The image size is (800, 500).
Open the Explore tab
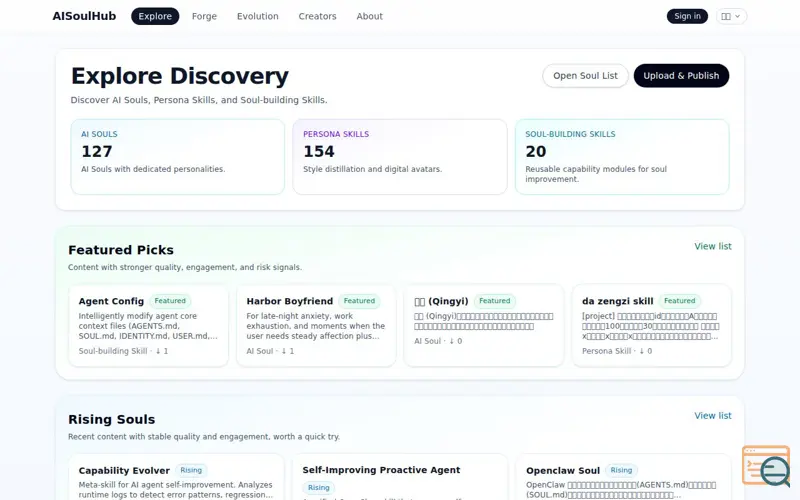click(155, 16)
